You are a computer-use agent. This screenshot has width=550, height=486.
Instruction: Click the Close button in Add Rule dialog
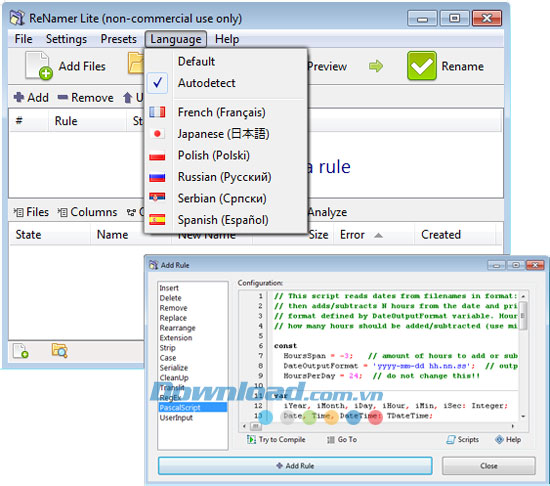pyautogui.click(x=489, y=466)
